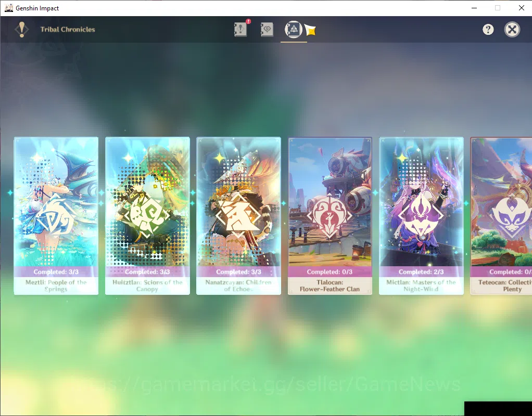Open the quest exclamation tab icon
The image size is (532, 416).
click(240, 29)
